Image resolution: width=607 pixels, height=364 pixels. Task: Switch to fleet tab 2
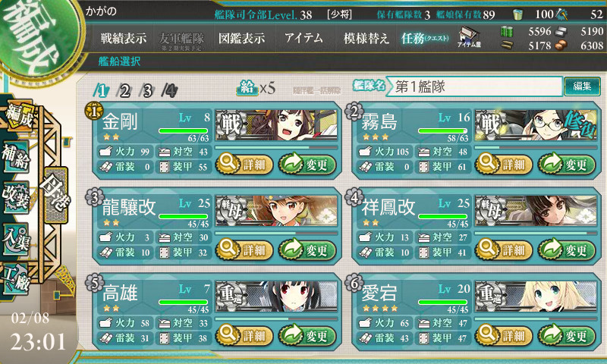(124, 91)
